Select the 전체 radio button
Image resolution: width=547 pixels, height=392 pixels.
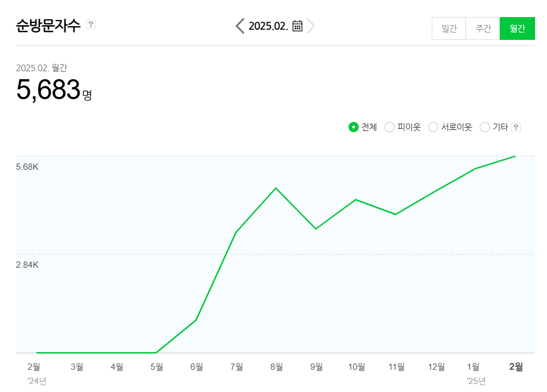click(353, 127)
